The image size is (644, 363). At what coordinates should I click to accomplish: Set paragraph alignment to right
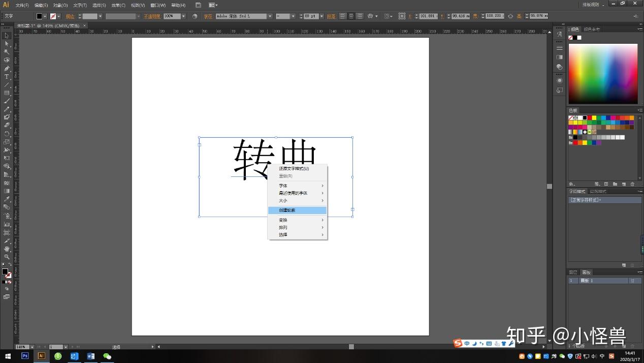click(359, 16)
